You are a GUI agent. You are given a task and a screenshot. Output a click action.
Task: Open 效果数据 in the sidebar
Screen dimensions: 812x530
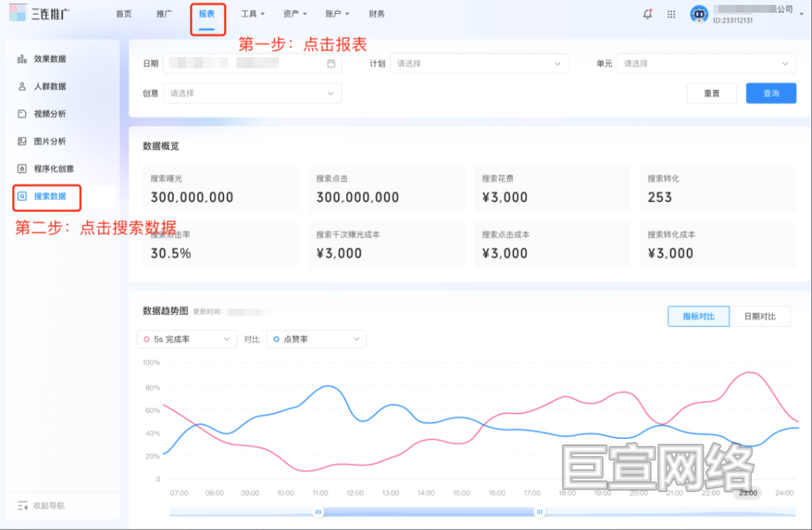point(50,58)
